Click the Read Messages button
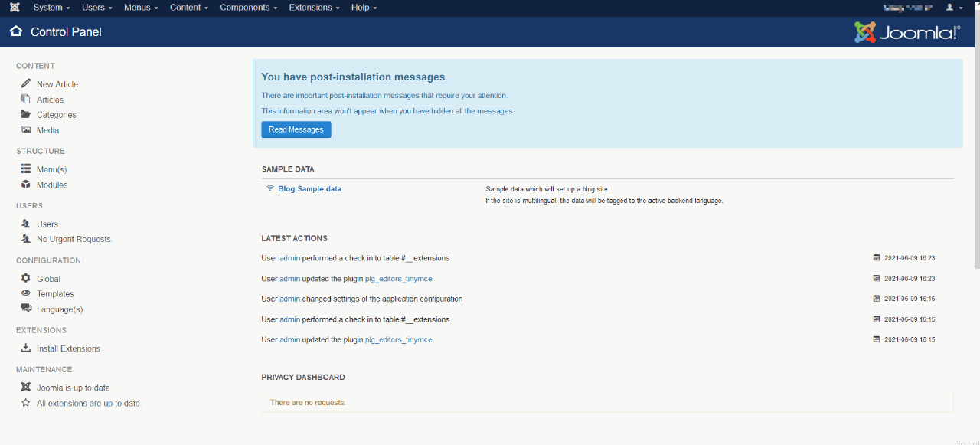Viewport: 980px width, 445px height. coord(296,129)
